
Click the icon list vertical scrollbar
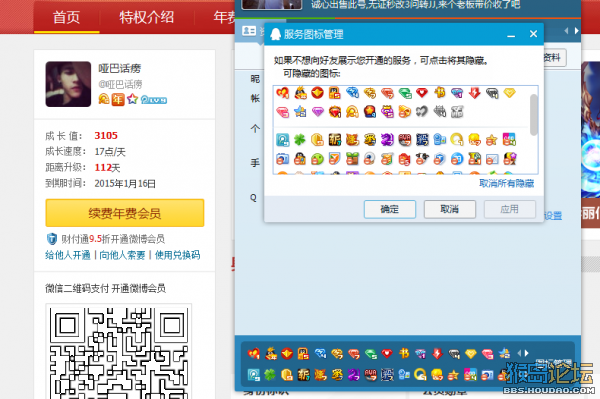(533, 115)
